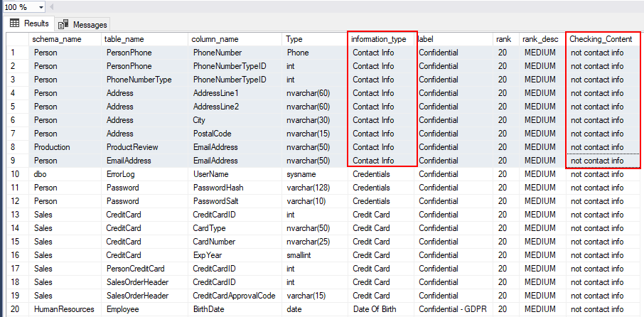Click the CreditCardApprovalCode cell
This screenshot has width=644, height=317.
235,296
